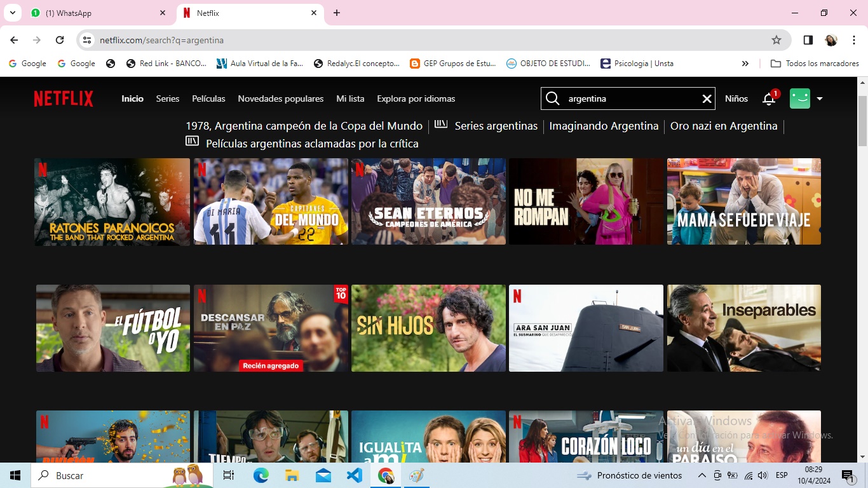Open the Chrome profile picture
The width and height of the screenshot is (868, 488).
tap(831, 40)
